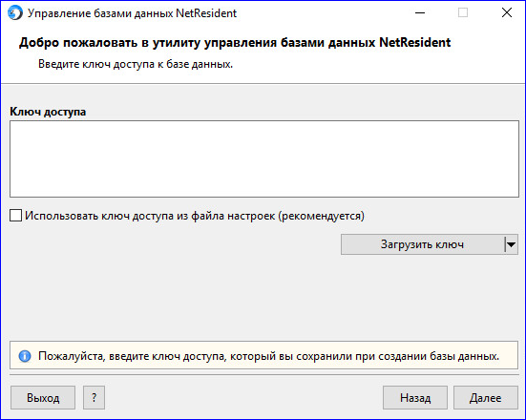Click the pale yellow information panel background
The width and height of the screenshot is (526, 420).
point(264,355)
